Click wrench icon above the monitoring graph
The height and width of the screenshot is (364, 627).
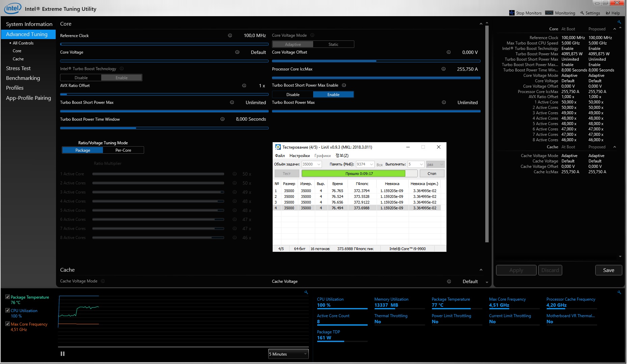pyautogui.click(x=306, y=292)
